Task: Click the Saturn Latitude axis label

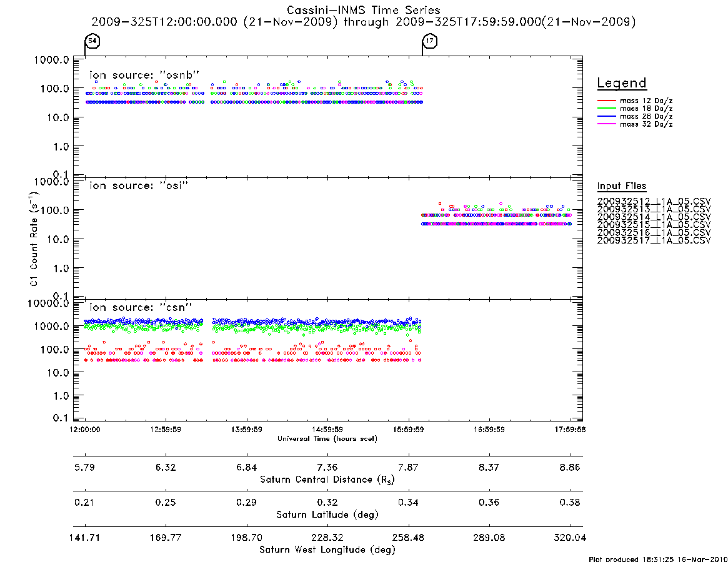Action: point(327,515)
